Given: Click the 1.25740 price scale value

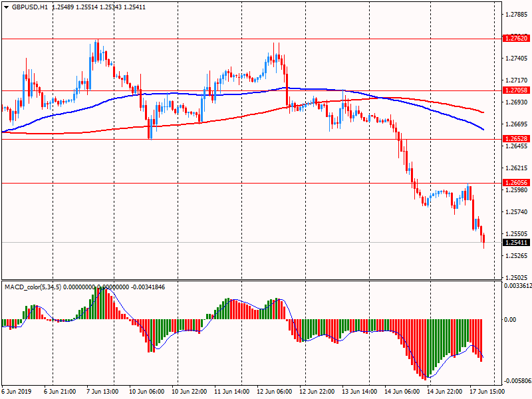Looking at the screenshot, I should coord(517,212).
